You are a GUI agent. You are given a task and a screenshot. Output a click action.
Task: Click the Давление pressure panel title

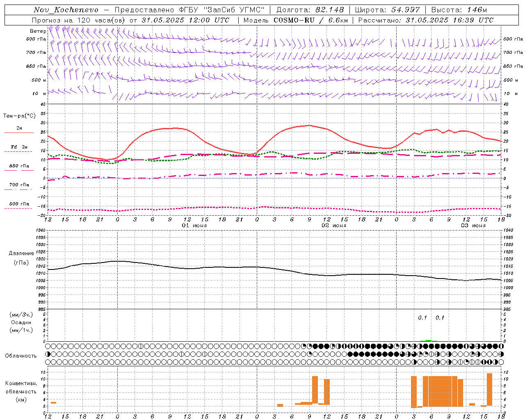(x=21, y=253)
